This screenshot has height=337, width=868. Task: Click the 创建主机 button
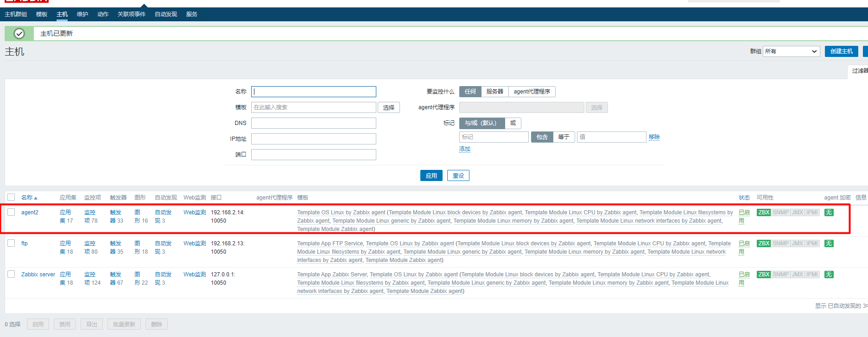click(x=842, y=51)
